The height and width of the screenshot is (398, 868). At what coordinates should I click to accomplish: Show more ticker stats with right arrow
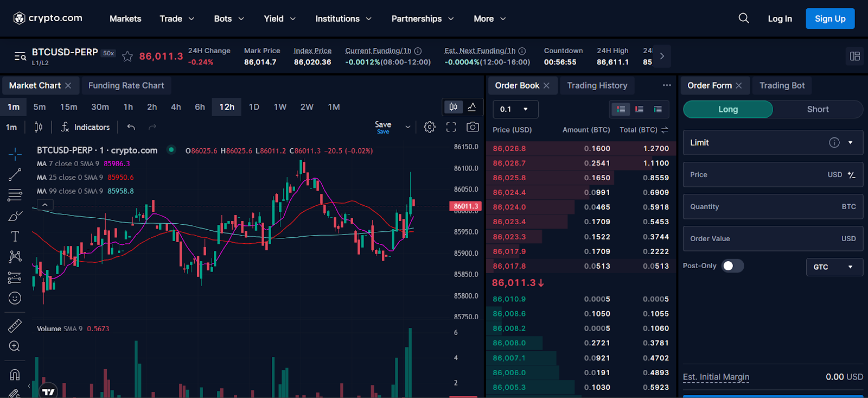tap(662, 56)
